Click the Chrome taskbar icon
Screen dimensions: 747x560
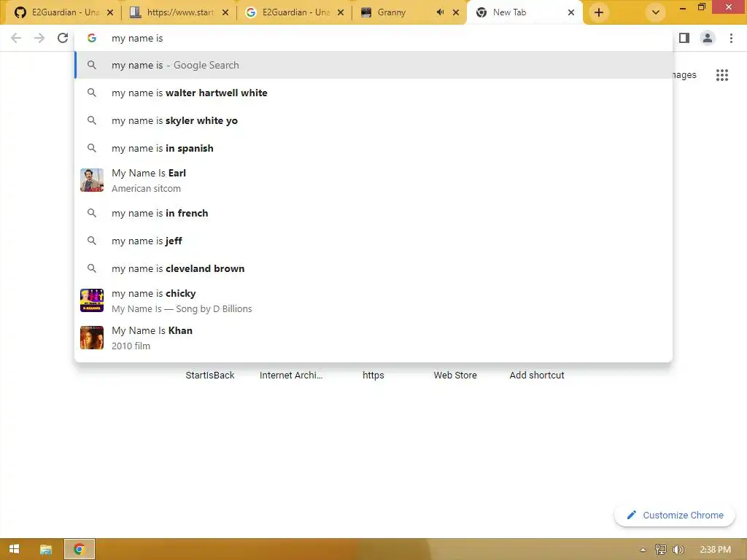point(79,549)
